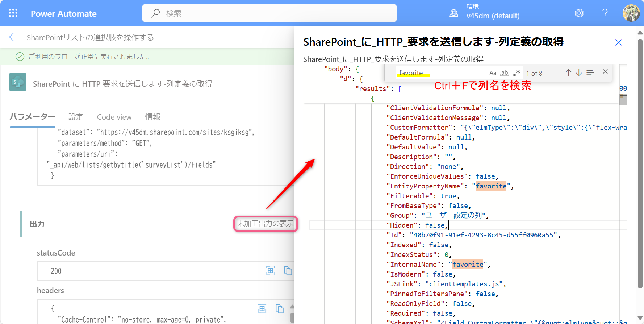The image size is (644, 324).
Task: Copy the headers value
Action: point(279,308)
